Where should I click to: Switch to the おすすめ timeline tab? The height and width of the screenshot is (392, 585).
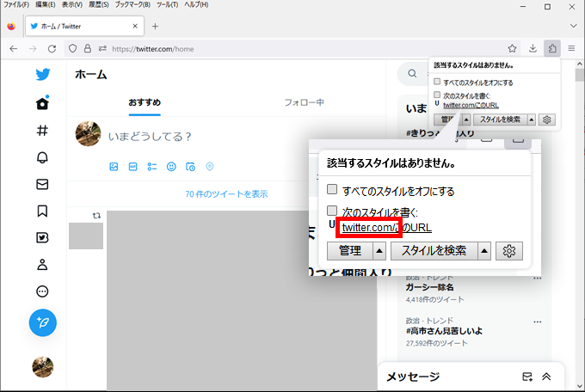[x=145, y=102]
